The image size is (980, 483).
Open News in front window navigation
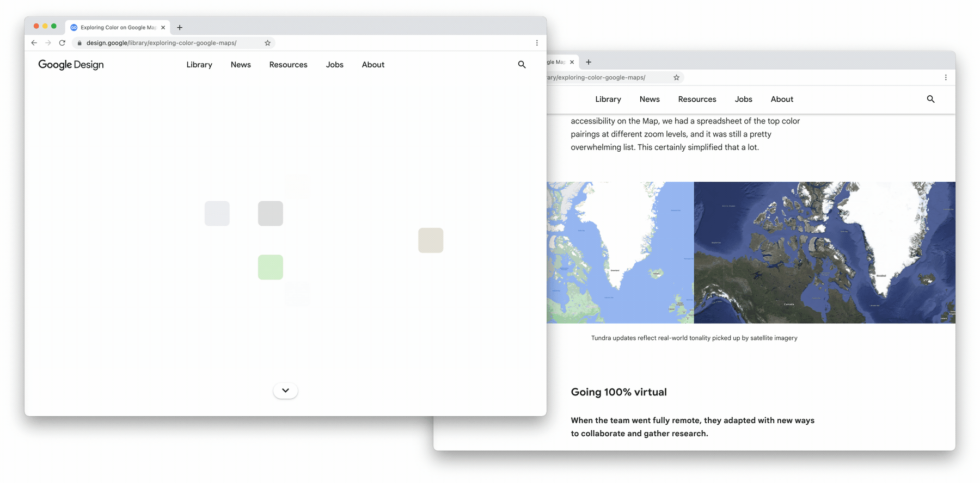[241, 65]
